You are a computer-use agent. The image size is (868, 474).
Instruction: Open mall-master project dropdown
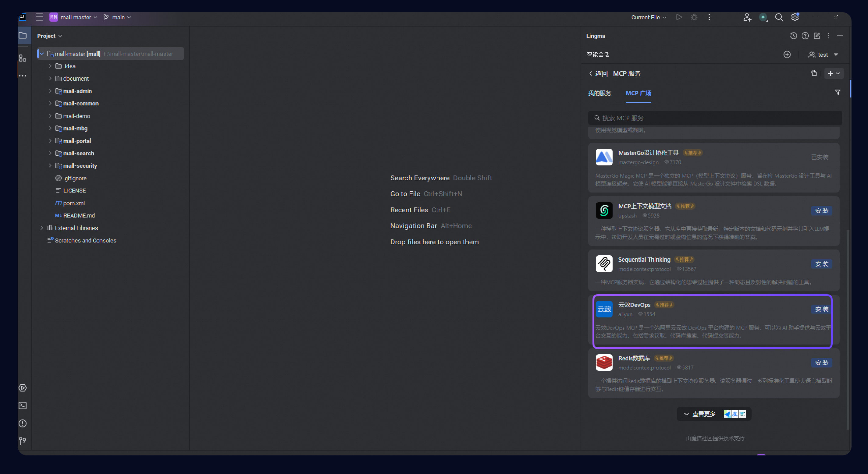tap(73, 17)
